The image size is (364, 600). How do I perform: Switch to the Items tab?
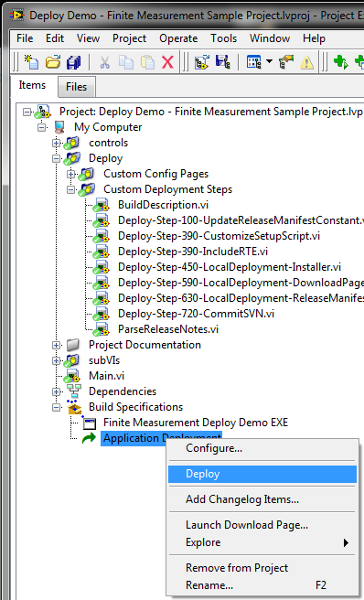click(x=33, y=85)
